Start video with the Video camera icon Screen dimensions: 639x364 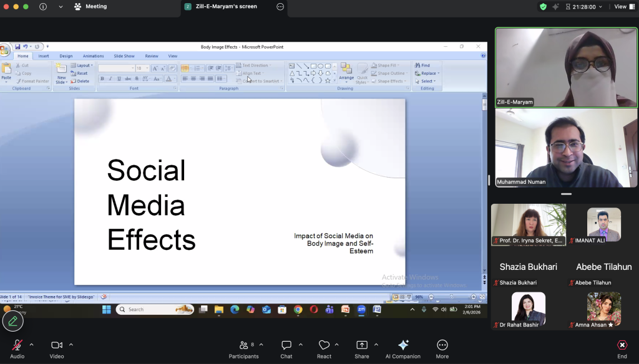(x=57, y=345)
